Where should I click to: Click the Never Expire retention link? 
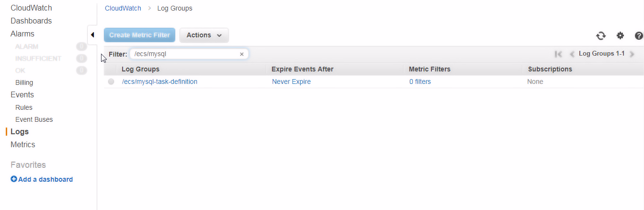291,82
